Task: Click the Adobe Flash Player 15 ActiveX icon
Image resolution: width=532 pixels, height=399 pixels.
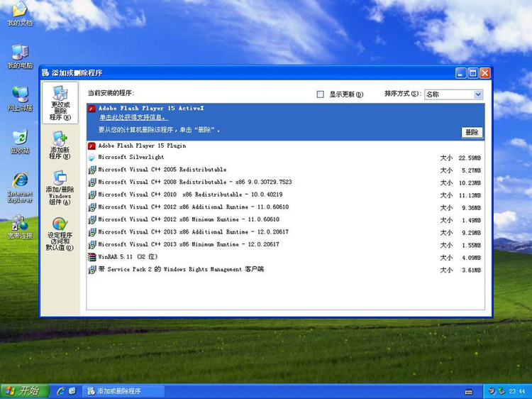Action: [x=92, y=109]
